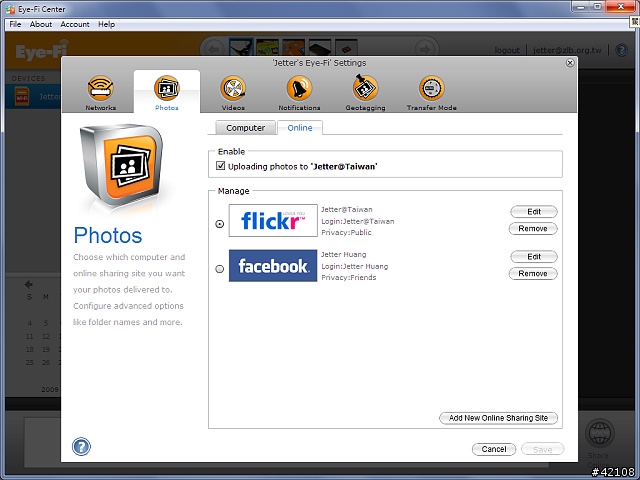Open the Help menu
Image resolution: width=640 pixels, height=480 pixels.
106,24
